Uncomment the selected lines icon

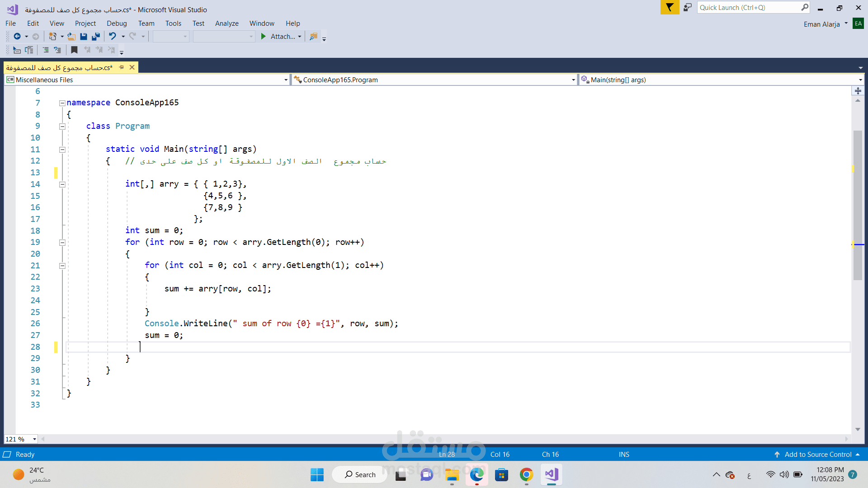(x=57, y=50)
